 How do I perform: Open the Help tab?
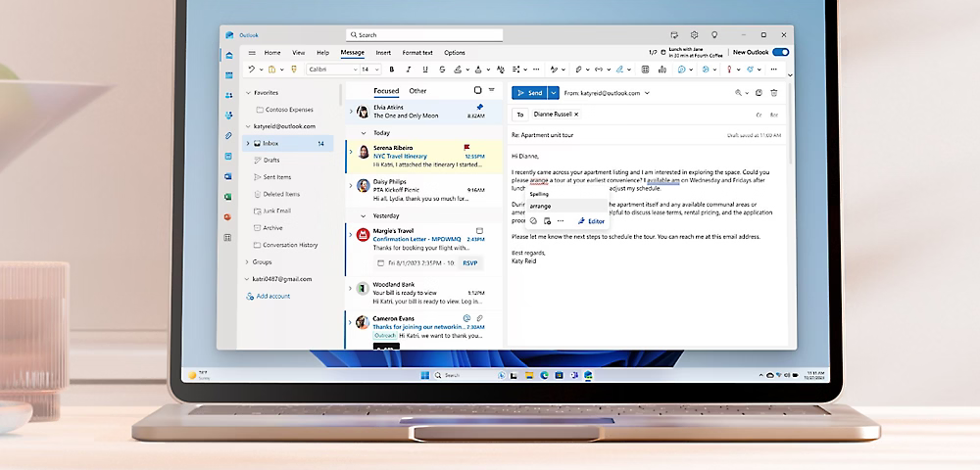pos(322,53)
